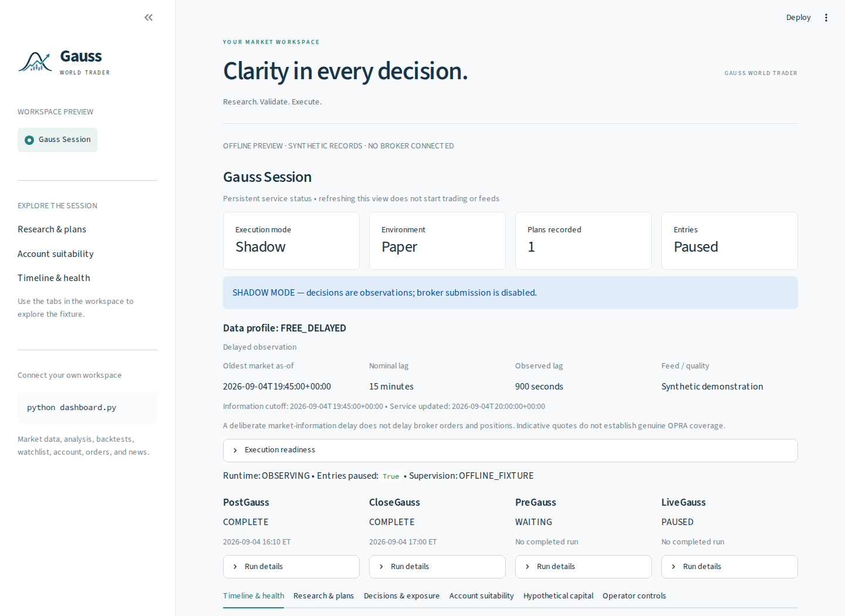Expand Run details under CloseGauss
Screen dimensions: 845x616
tap(437, 567)
